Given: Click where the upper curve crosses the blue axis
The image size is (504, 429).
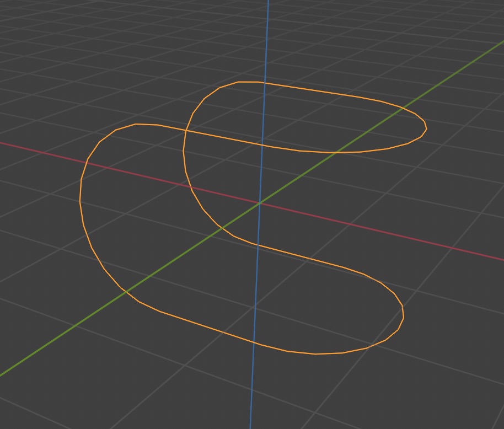Looking at the screenshot, I should point(265,83).
